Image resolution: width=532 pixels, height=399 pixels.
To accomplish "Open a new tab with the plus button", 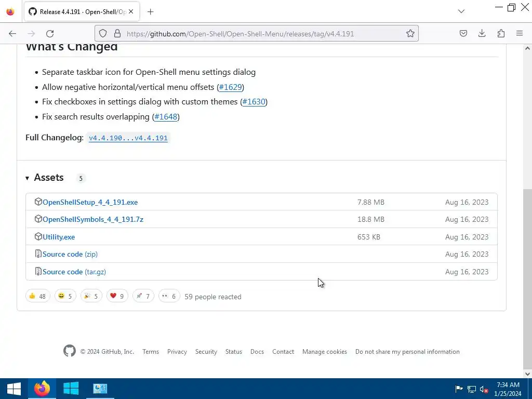I will [150, 12].
